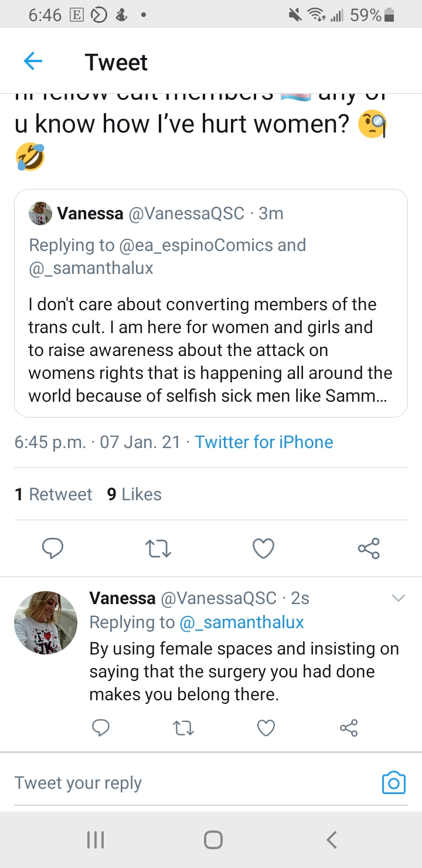
Task: Tap Android home navigation button
Action: tap(213, 840)
